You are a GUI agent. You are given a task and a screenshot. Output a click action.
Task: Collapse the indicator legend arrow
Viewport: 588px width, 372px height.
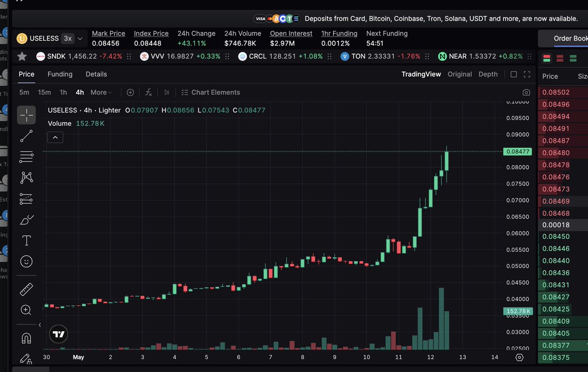click(x=55, y=138)
